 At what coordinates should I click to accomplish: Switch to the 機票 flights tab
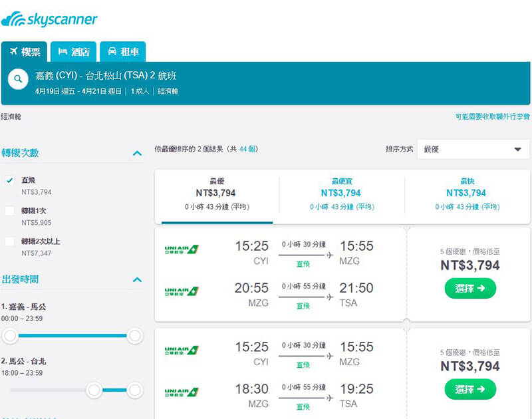(x=25, y=52)
